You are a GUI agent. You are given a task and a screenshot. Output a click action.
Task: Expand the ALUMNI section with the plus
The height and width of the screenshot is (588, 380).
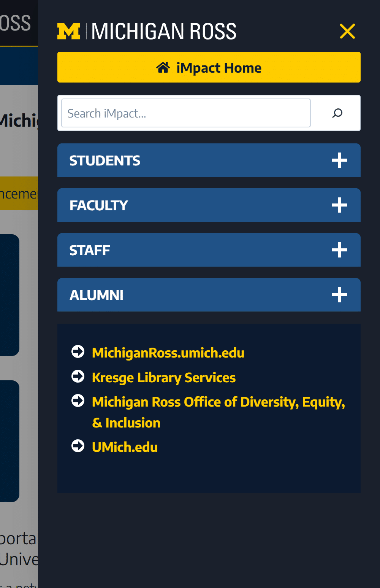pyautogui.click(x=339, y=295)
